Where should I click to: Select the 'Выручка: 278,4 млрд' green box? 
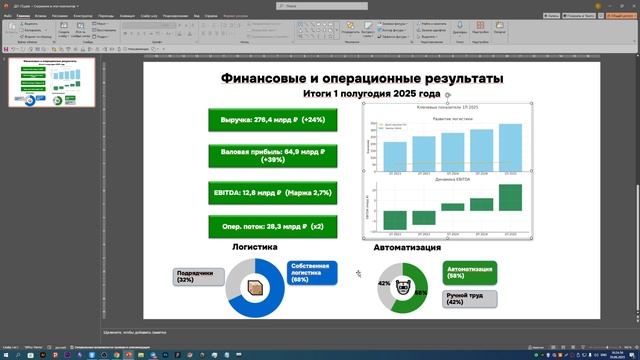pos(273,120)
